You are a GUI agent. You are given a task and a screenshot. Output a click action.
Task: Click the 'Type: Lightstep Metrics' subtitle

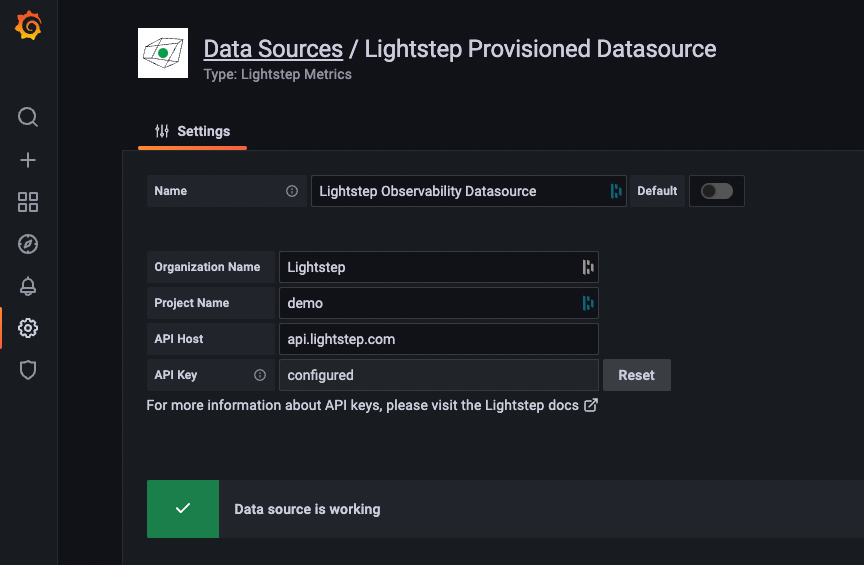tap(277, 74)
